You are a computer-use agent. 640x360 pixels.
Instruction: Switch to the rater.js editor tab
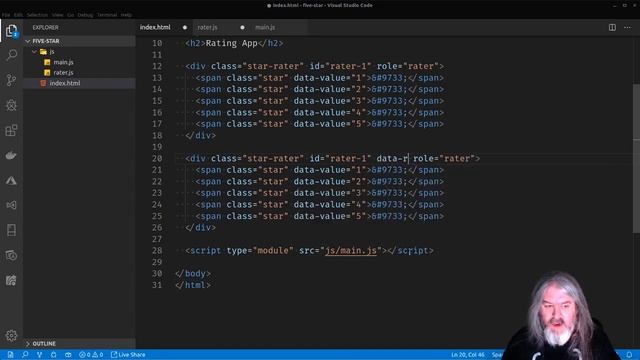pyautogui.click(x=207, y=27)
